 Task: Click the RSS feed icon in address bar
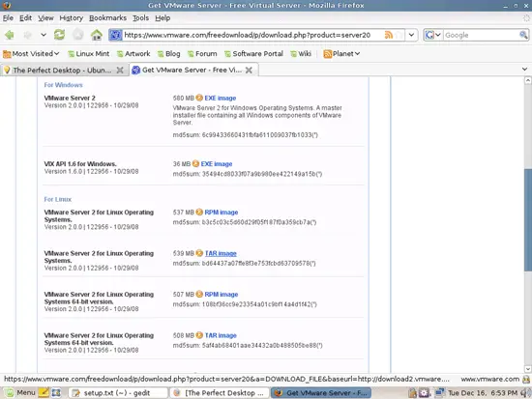point(389,35)
